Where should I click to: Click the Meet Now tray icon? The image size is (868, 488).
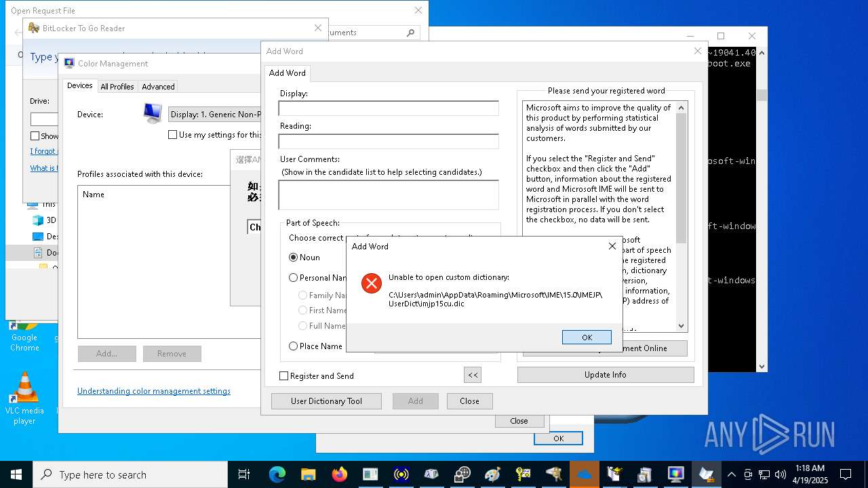click(748, 474)
